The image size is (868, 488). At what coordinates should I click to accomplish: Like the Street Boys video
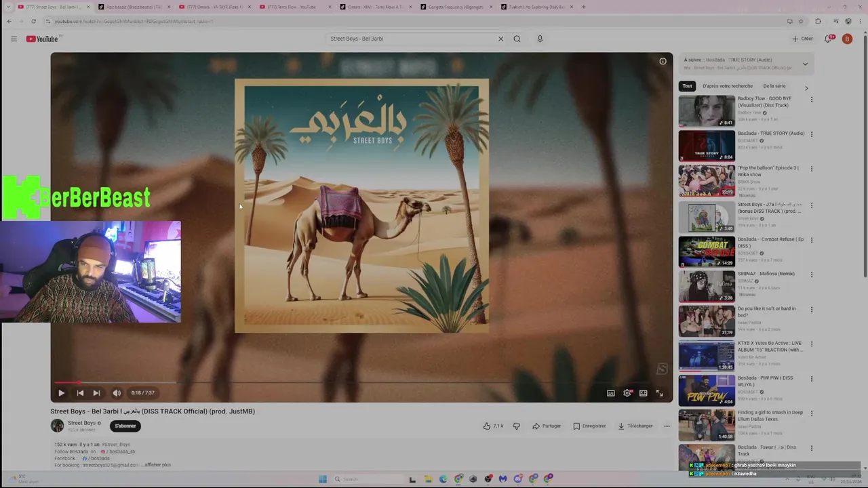493,426
